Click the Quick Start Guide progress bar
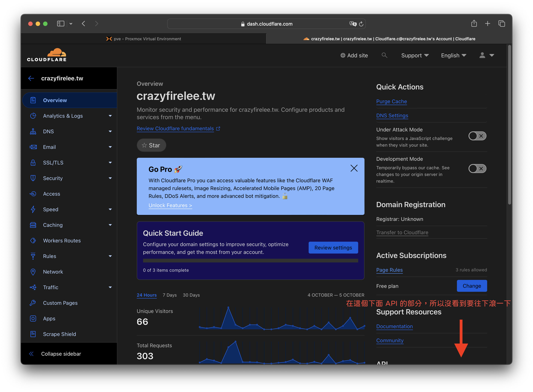The width and height of the screenshot is (533, 392). click(x=250, y=261)
